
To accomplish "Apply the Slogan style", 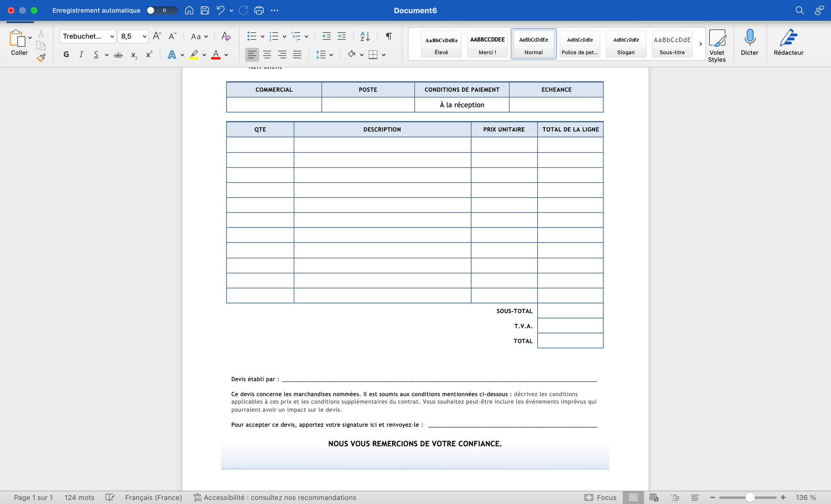I will point(626,44).
